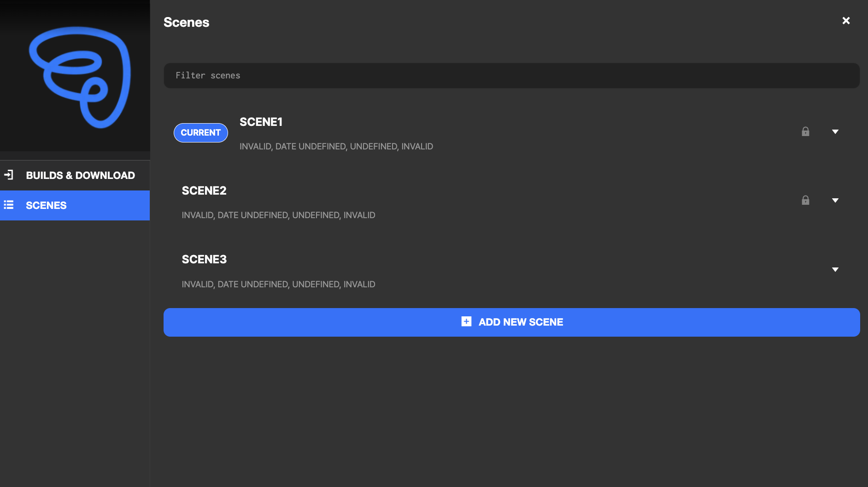Click the SCENE3 metadata description text

[x=278, y=285]
